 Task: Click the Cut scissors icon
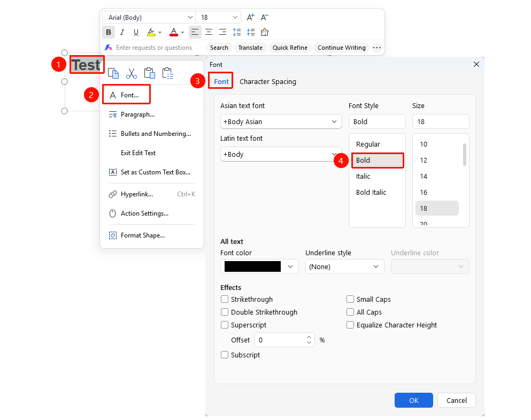(x=132, y=73)
